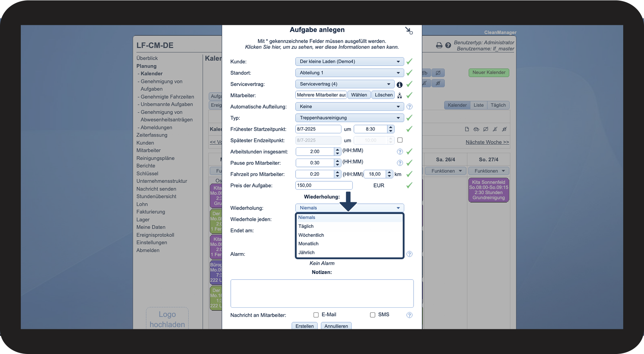Open Reinigungspläne in sidebar

[155, 158]
